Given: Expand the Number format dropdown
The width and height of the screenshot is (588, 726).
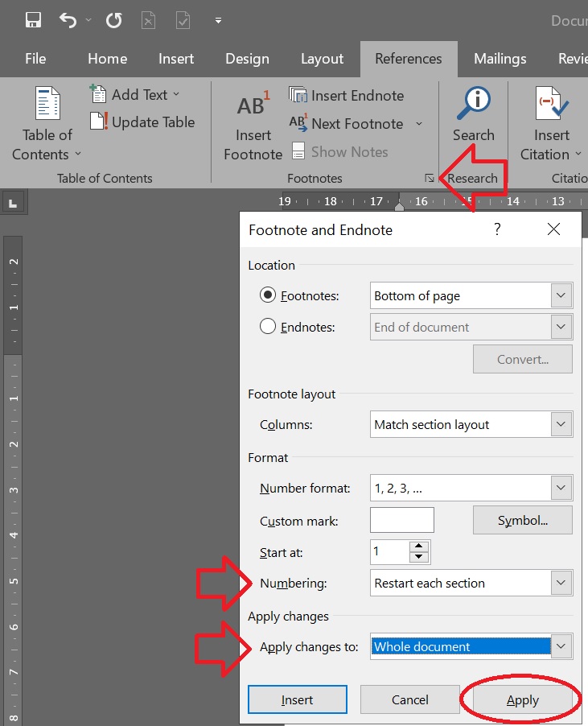Looking at the screenshot, I should (x=561, y=488).
